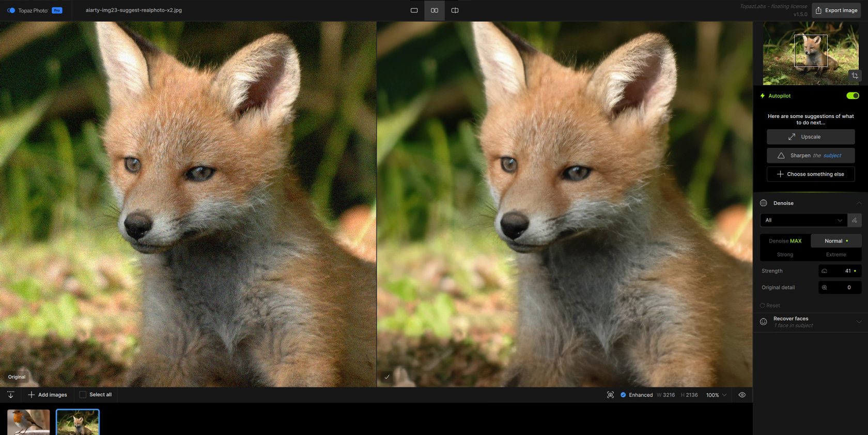Click the filename aiarty-img23-suggest-realphoto-x2.jpg
Viewport: 868px width, 435px height.
[x=134, y=10]
